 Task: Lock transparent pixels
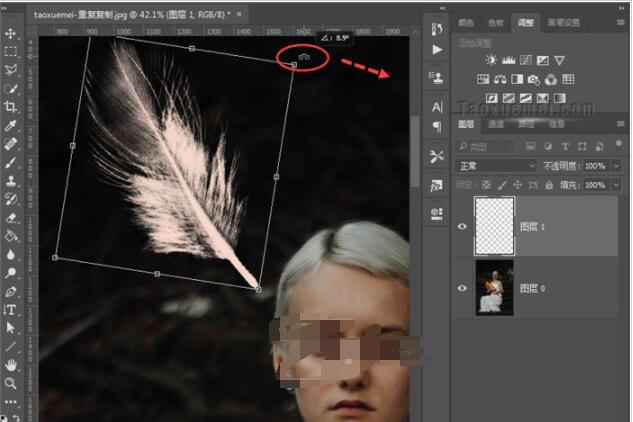coord(486,185)
